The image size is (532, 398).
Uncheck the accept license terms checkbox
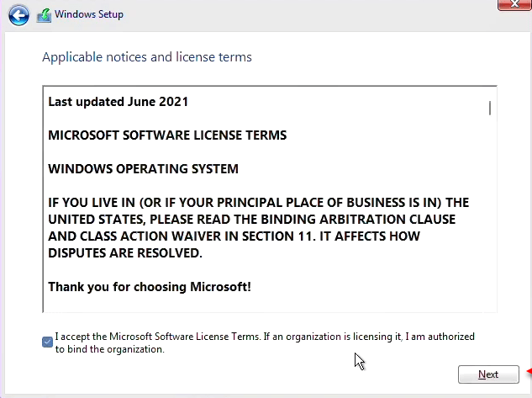click(x=48, y=342)
